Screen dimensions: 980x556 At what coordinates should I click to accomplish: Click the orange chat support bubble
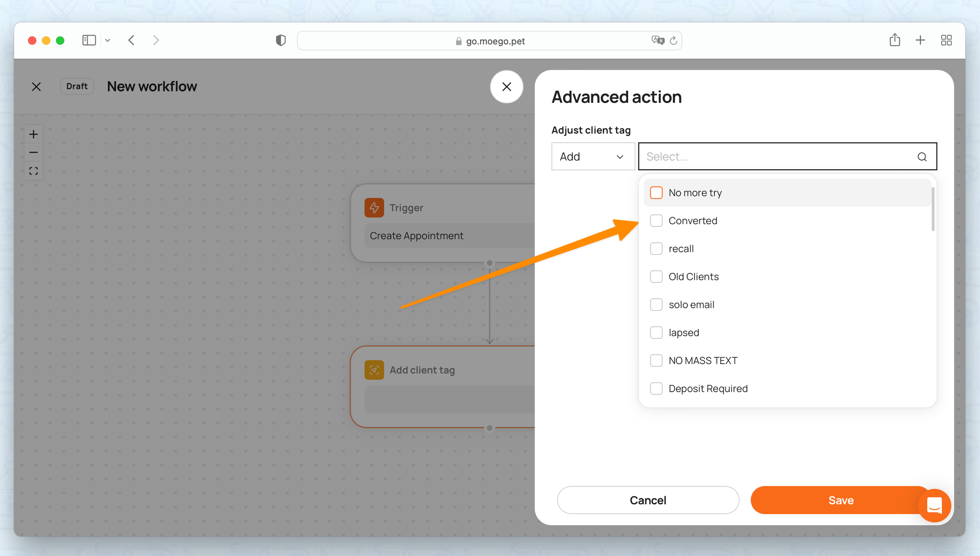coord(934,505)
